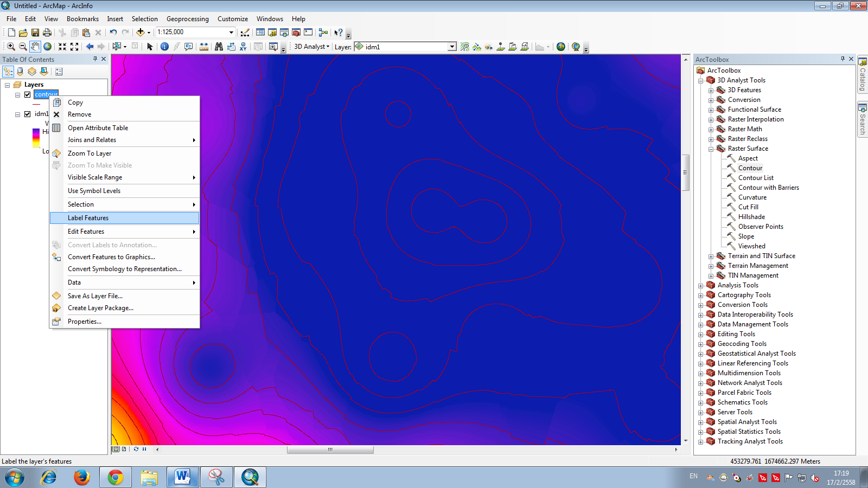Collapse the Layers group in contents
This screenshot has height=488, width=868.
[7, 85]
